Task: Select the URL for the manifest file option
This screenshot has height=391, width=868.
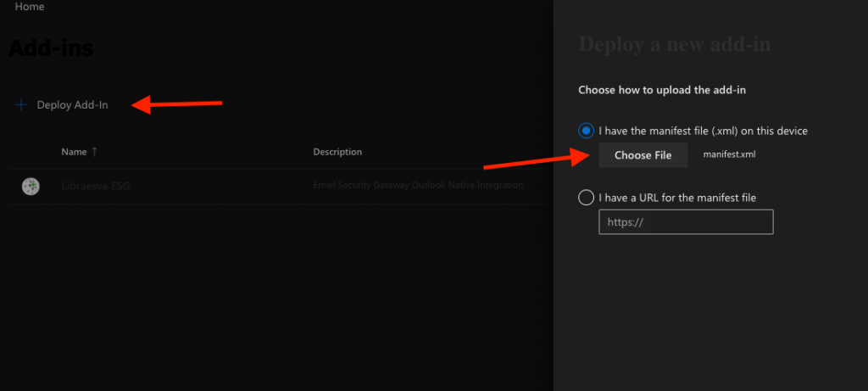Action: click(586, 198)
